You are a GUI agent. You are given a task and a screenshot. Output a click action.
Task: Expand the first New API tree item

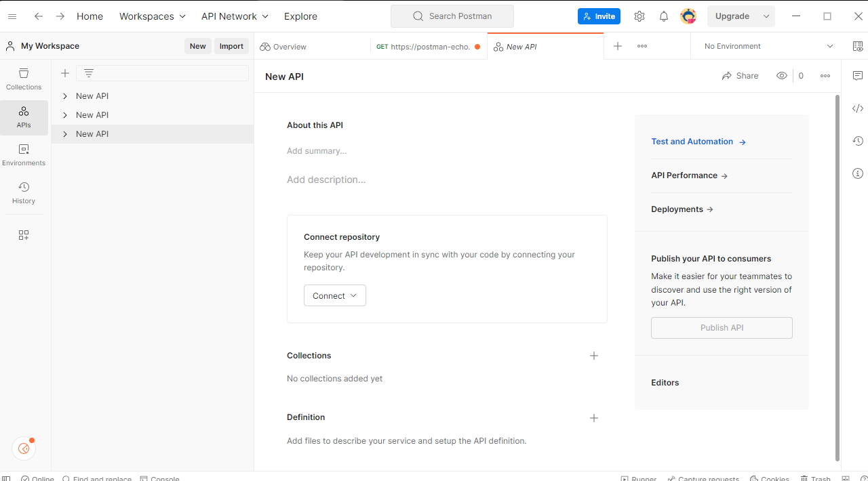(65, 96)
